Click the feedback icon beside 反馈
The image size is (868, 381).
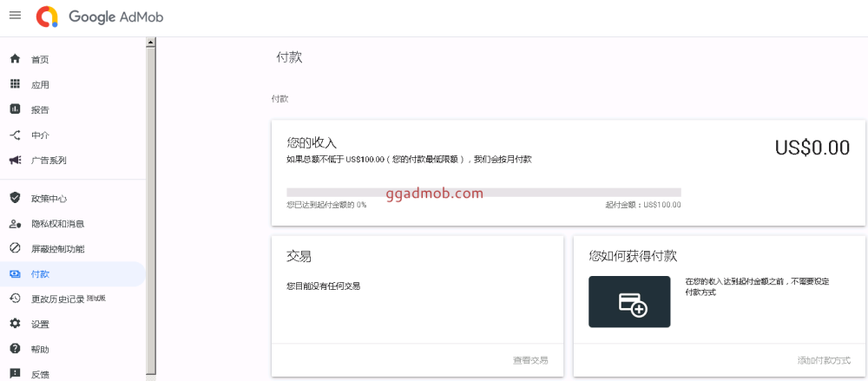[16, 374]
